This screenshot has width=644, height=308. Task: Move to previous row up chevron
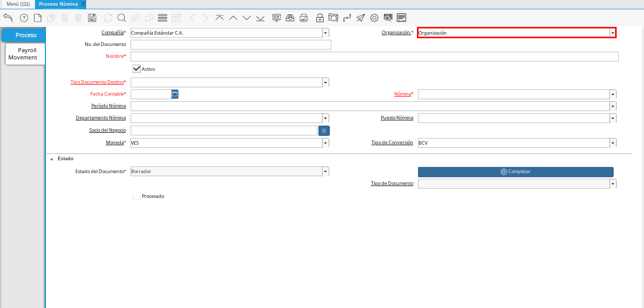(233, 18)
